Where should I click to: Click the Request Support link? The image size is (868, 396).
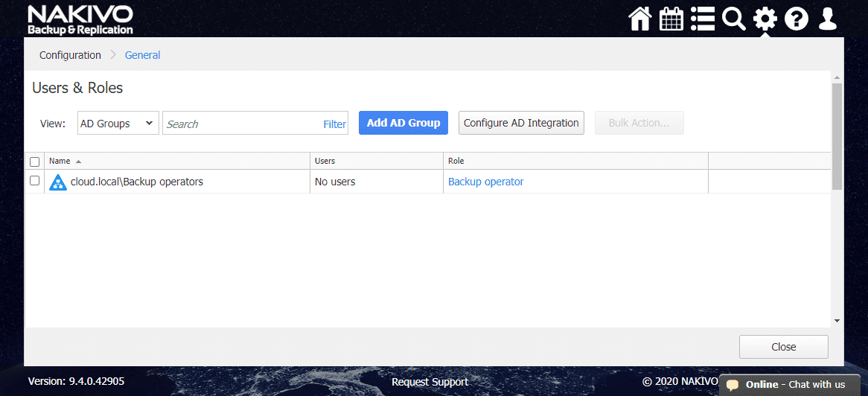pos(430,382)
